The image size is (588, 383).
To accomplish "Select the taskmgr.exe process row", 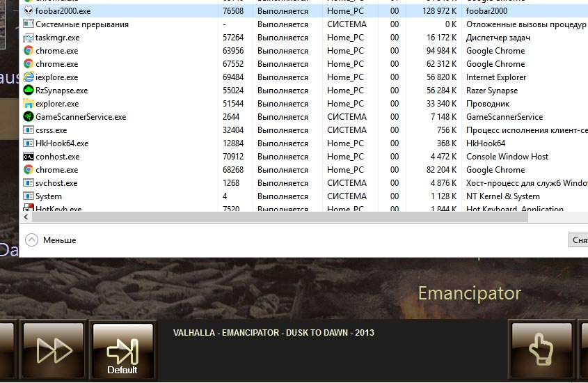I will point(304,38).
